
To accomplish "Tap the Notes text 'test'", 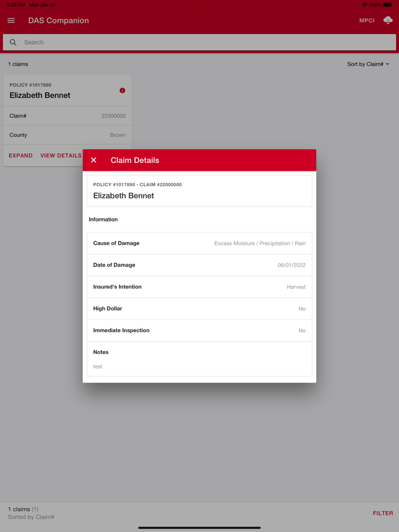I will click(x=98, y=366).
